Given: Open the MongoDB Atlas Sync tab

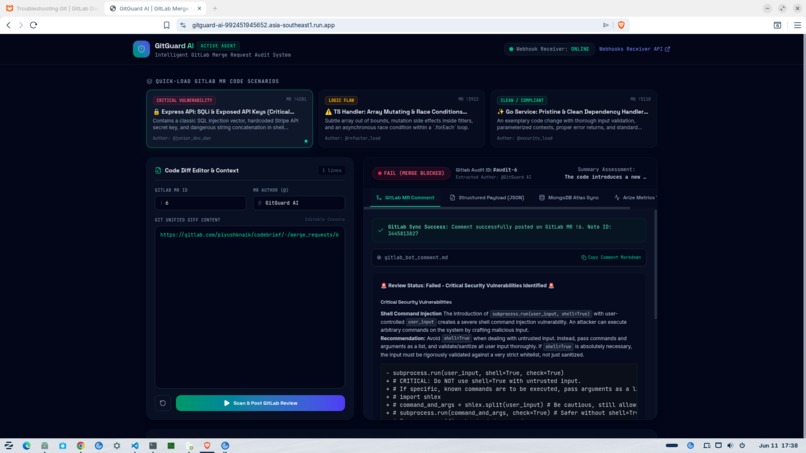Looking at the screenshot, I should (569, 197).
